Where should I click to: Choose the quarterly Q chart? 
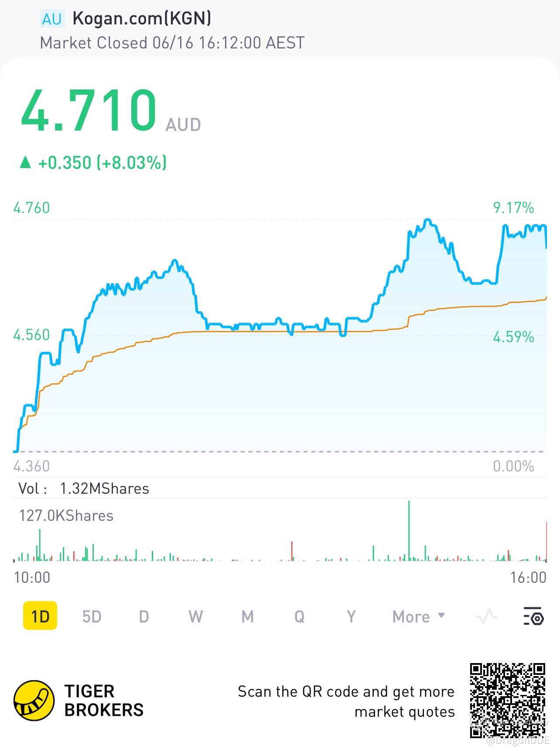pyautogui.click(x=299, y=617)
